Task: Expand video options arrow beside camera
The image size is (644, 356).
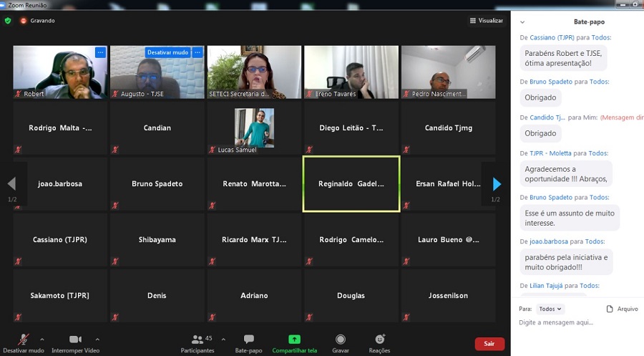Action: [x=97, y=339]
